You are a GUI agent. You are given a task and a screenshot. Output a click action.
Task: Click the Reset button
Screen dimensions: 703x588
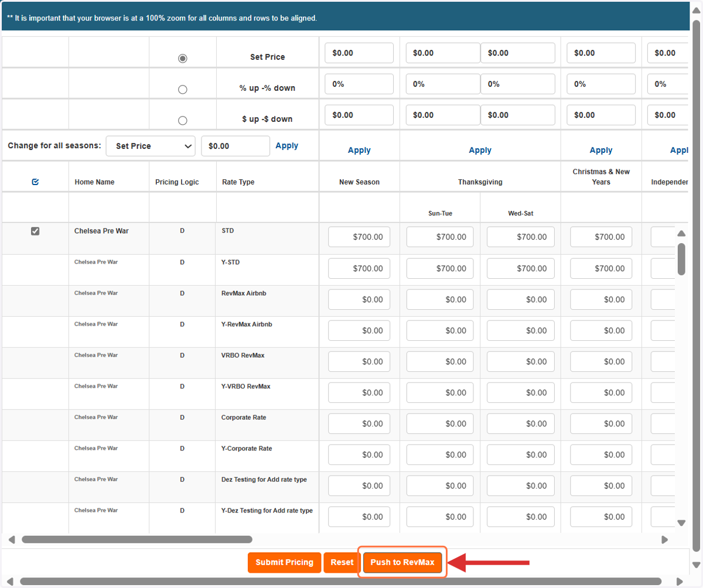point(342,562)
